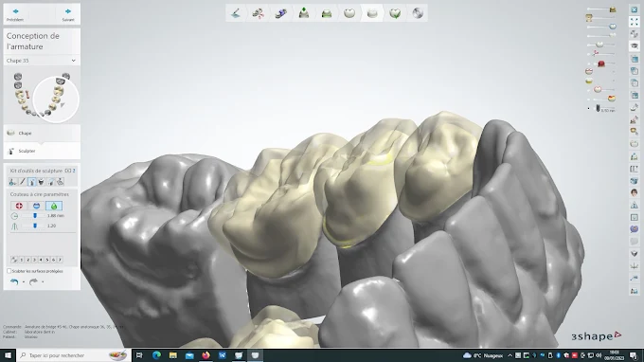Select the tooth morphing sculpt tool
The image size is (644, 362).
click(x=41, y=182)
